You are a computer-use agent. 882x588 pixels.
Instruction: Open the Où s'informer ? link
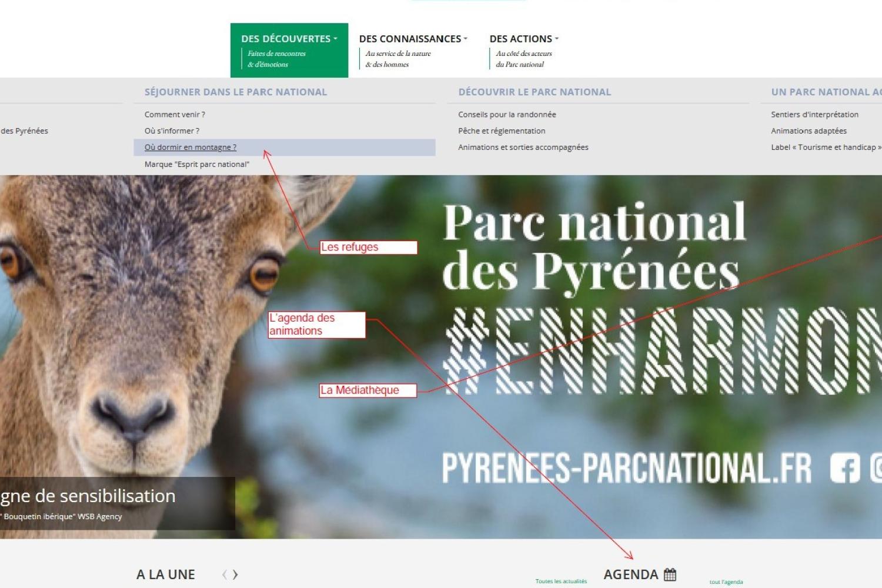click(x=172, y=131)
